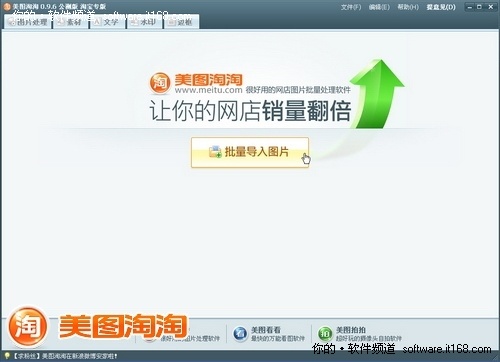Click the www.meitu.com website text
This screenshot has width=500, height=362.
click(209, 90)
